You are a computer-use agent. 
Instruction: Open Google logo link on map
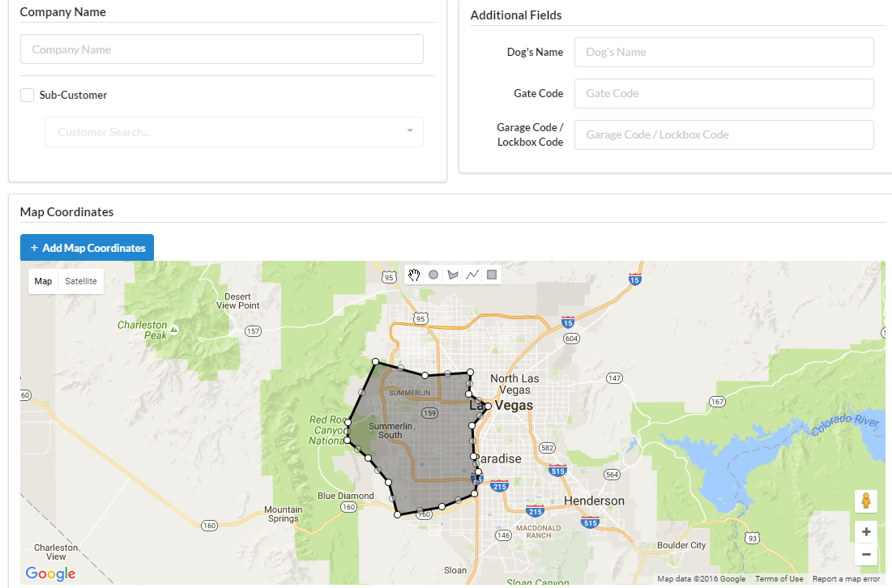pos(50,573)
